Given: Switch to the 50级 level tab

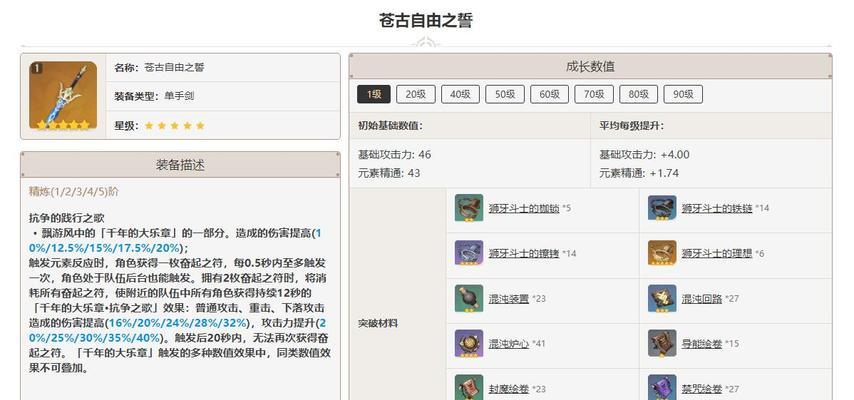Looking at the screenshot, I should pyautogui.click(x=505, y=94).
